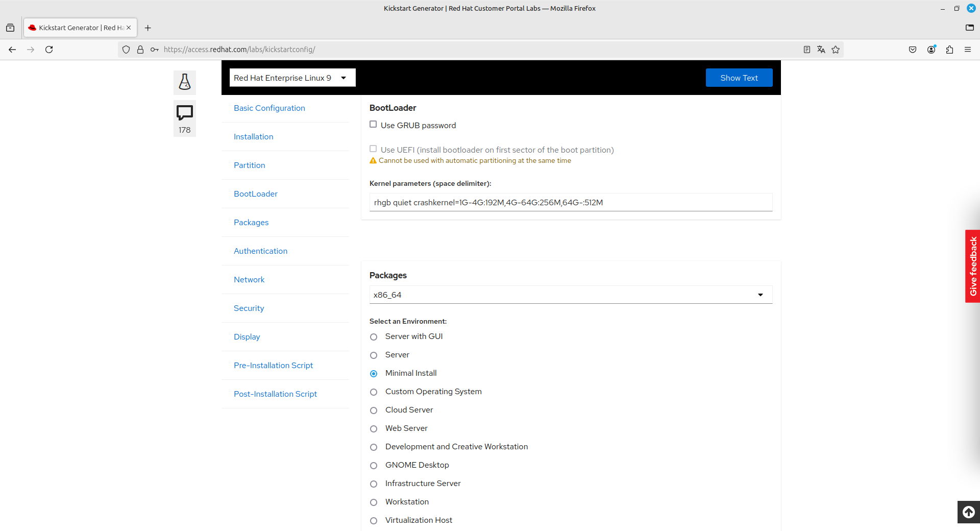The height and width of the screenshot is (531, 980).
Task: Select the Server with GUI environment
Action: pos(374,337)
